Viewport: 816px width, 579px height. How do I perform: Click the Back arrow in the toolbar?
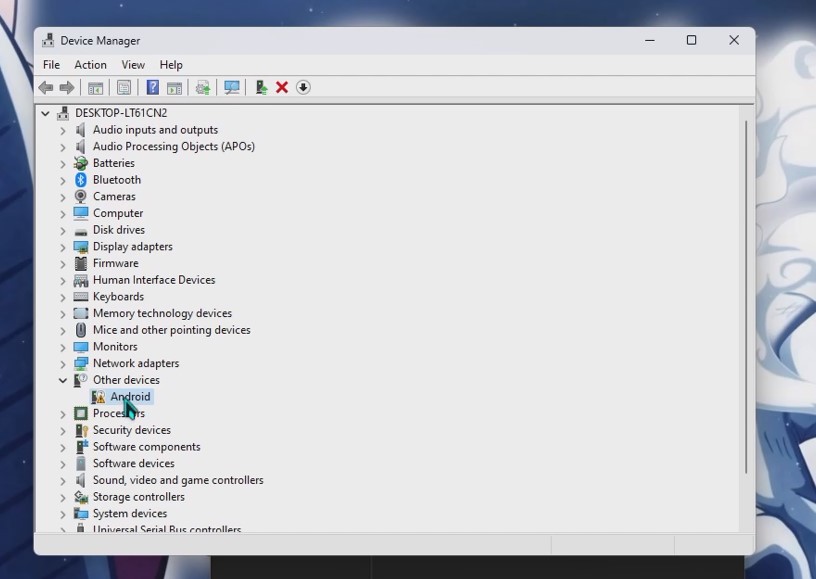click(x=46, y=88)
